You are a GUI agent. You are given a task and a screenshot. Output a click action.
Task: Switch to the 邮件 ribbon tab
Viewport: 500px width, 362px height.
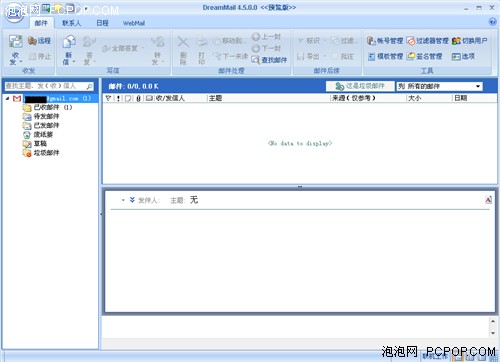click(41, 23)
